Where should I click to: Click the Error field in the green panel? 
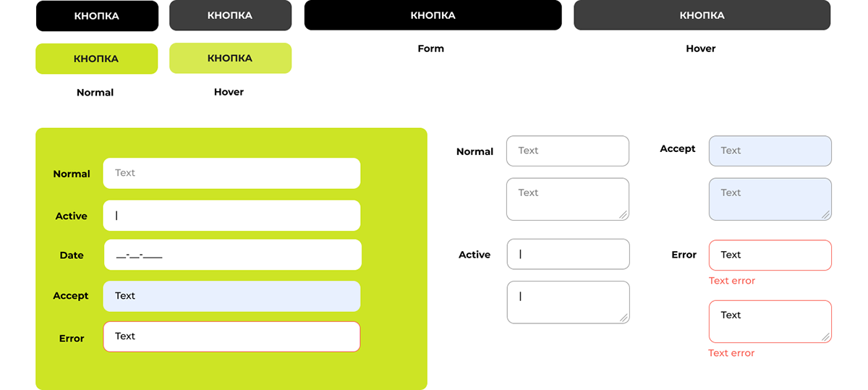[x=231, y=336]
